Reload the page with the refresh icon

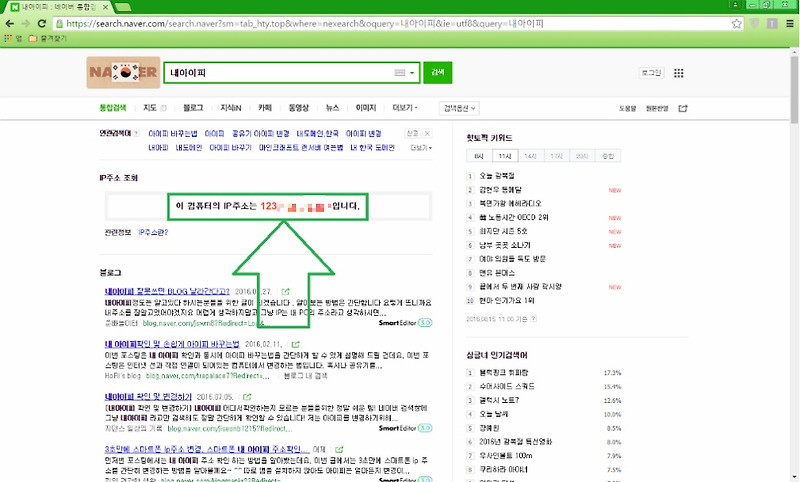point(42,23)
